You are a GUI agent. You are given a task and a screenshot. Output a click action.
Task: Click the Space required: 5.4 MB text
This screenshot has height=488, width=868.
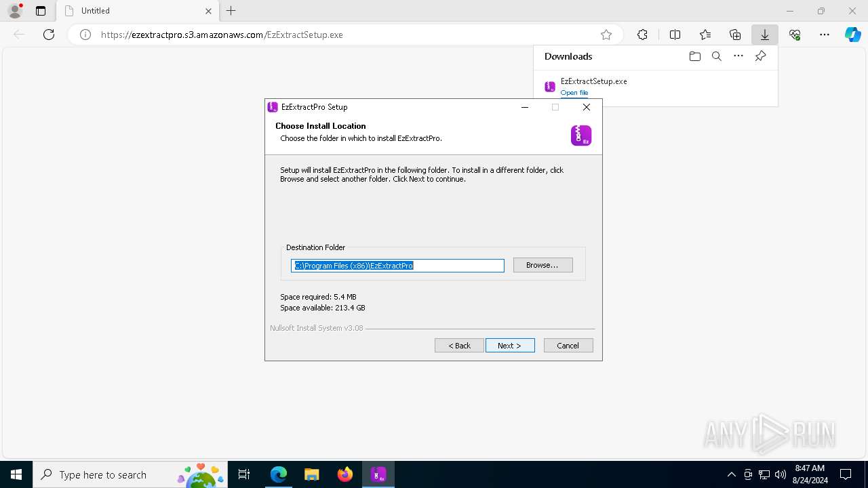point(318,297)
